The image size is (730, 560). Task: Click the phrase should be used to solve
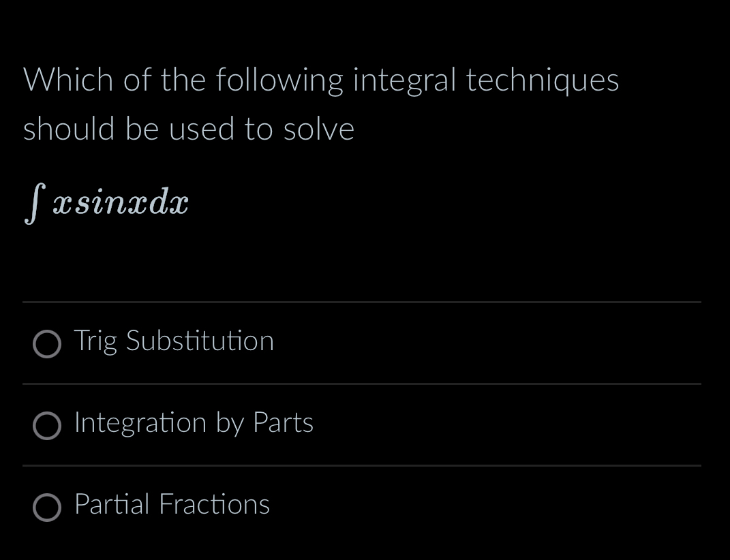(189, 128)
